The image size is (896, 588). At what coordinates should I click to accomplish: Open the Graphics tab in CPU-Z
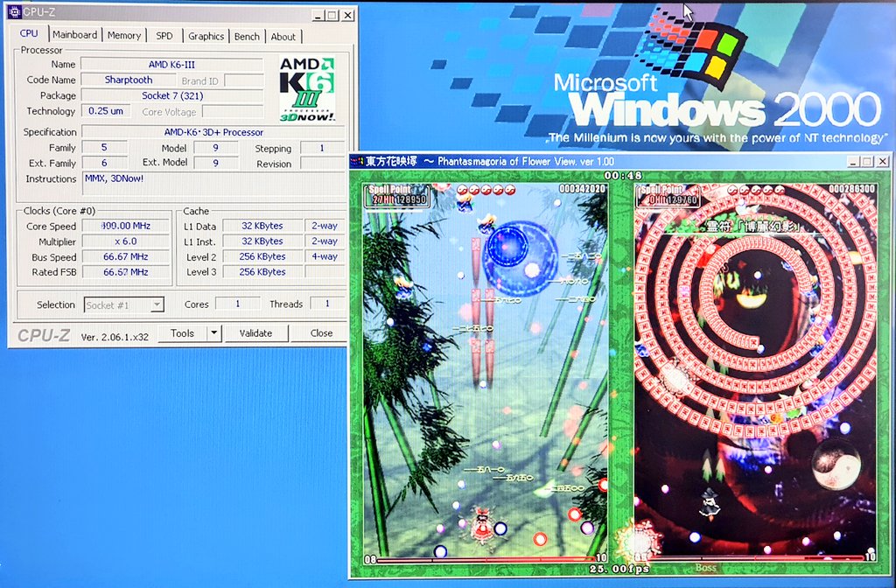[x=206, y=36]
